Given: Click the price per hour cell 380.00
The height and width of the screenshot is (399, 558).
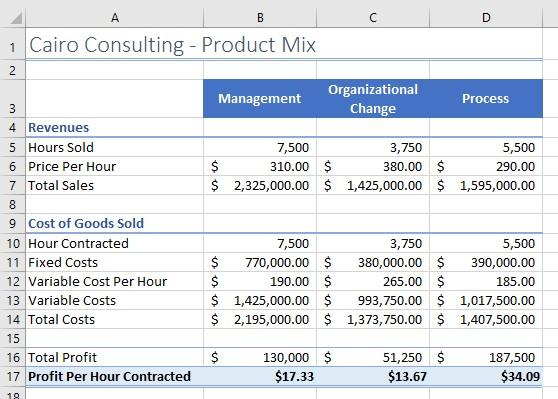Looking at the screenshot, I should click(x=373, y=166).
